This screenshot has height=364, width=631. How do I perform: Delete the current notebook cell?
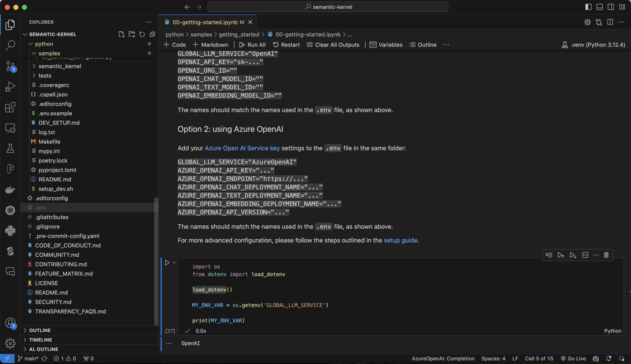point(606,255)
